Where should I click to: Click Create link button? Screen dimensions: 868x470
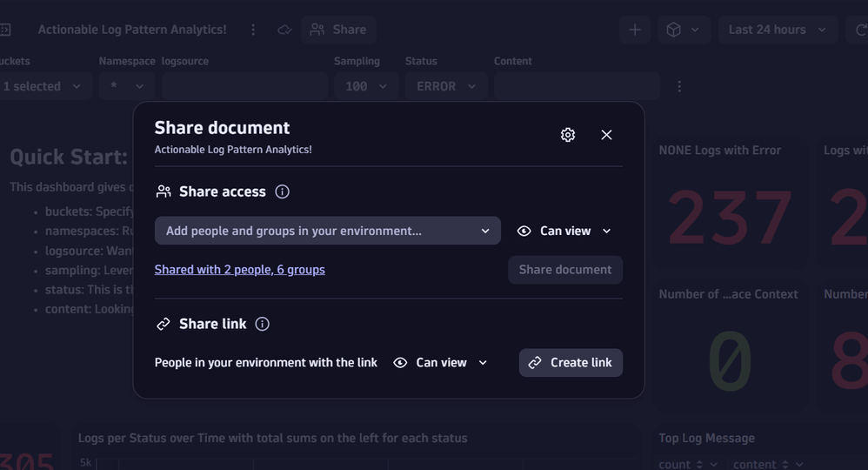[x=571, y=363]
